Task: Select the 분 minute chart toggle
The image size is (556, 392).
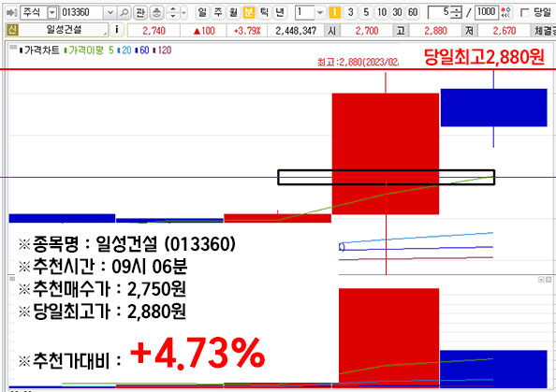Action: (249, 13)
